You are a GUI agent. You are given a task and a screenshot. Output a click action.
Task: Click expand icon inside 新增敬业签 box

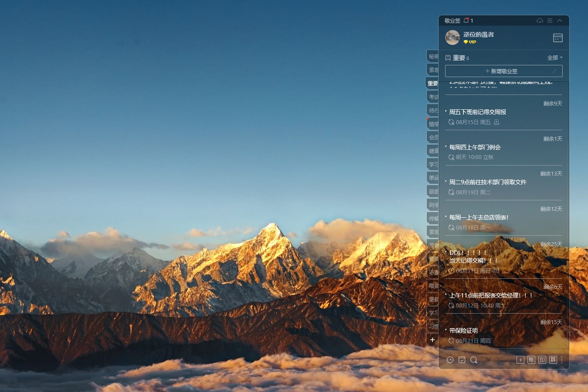[554, 71]
